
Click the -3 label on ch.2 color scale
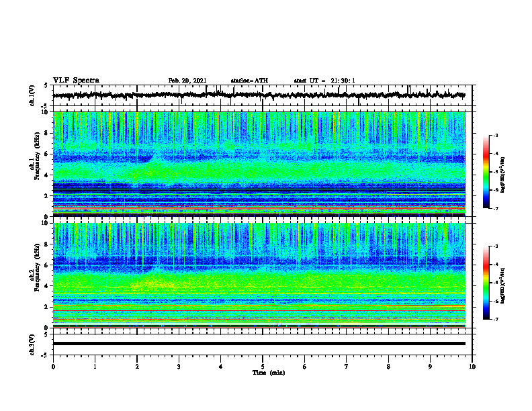click(496, 246)
